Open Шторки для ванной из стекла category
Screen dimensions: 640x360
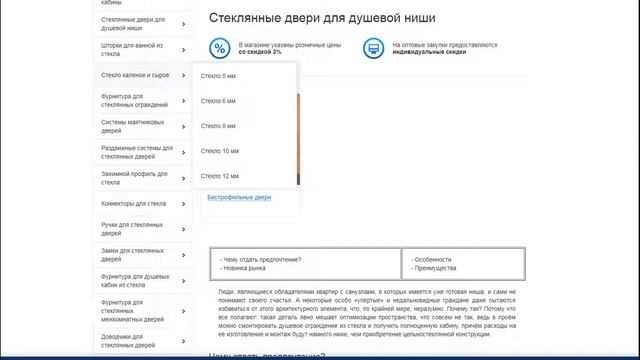click(x=132, y=49)
